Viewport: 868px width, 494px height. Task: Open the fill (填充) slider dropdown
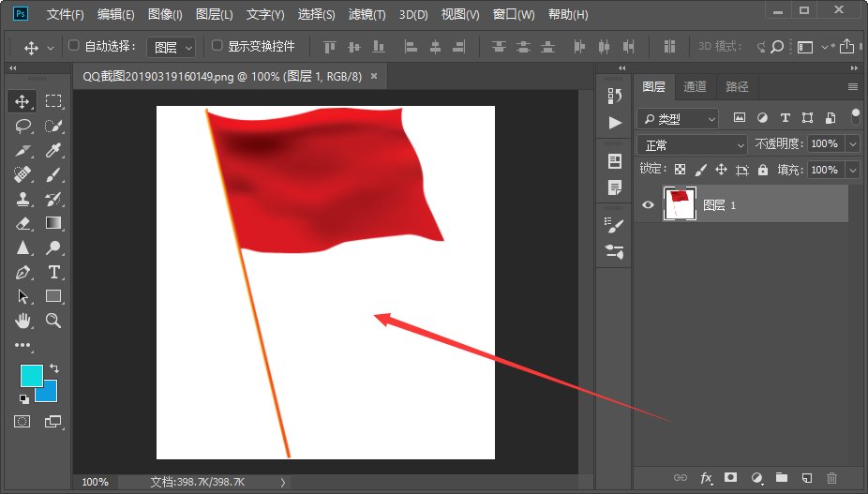point(852,170)
